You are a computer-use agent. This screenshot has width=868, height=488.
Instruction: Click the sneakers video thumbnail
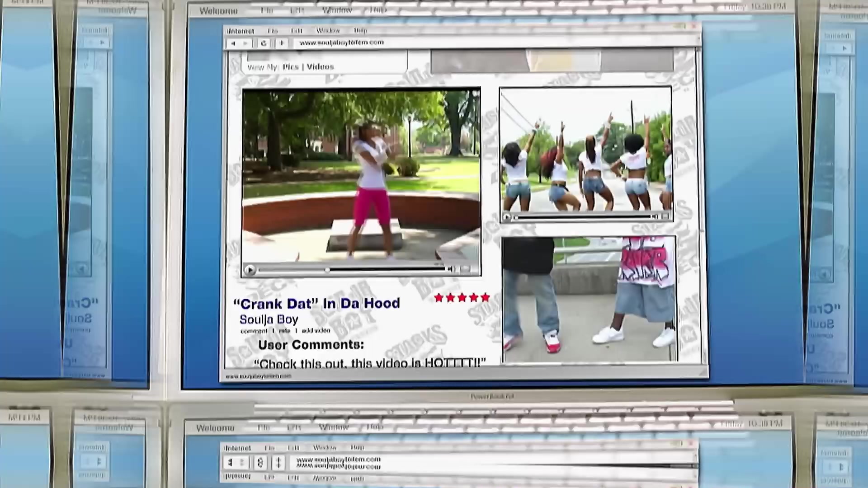[x=589, y=299]
